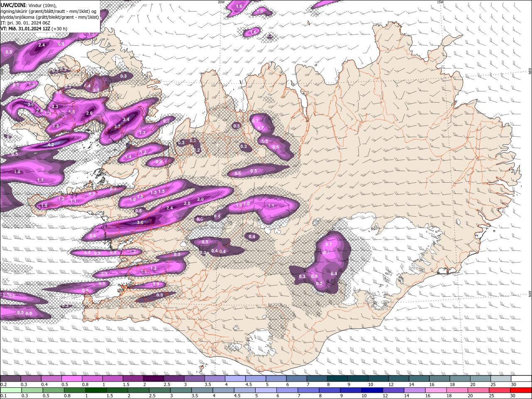
Task: Select the light pink bottom-row swatch between 16 and 18
Action: pyautogui.click(x=435, y=390)
